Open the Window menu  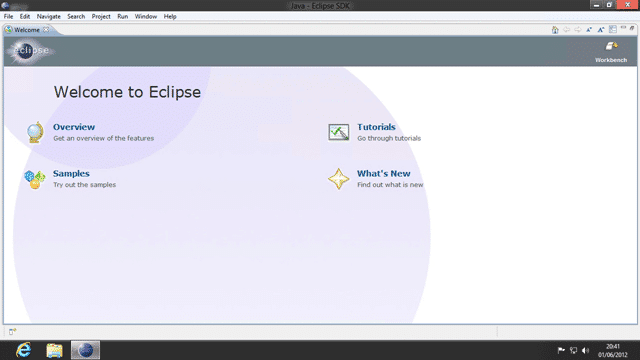tap(146, 16)
